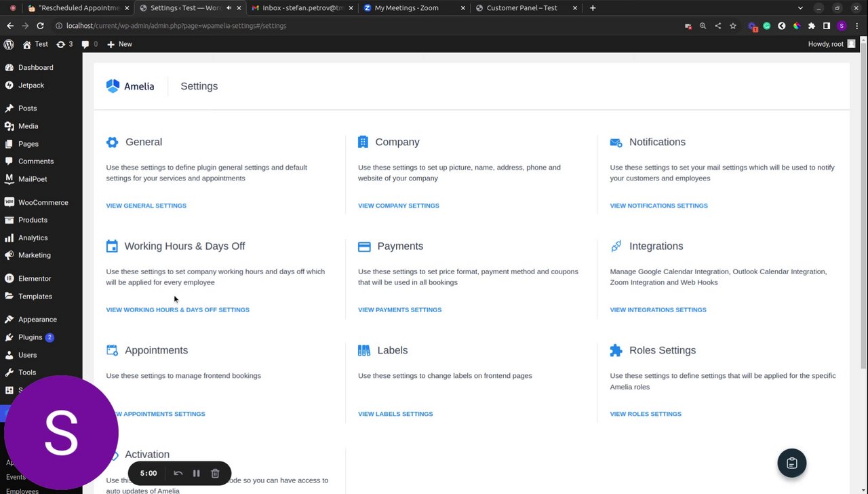
Task: Open browser extensions puzzle icon
Action: (x=812, y=26)
